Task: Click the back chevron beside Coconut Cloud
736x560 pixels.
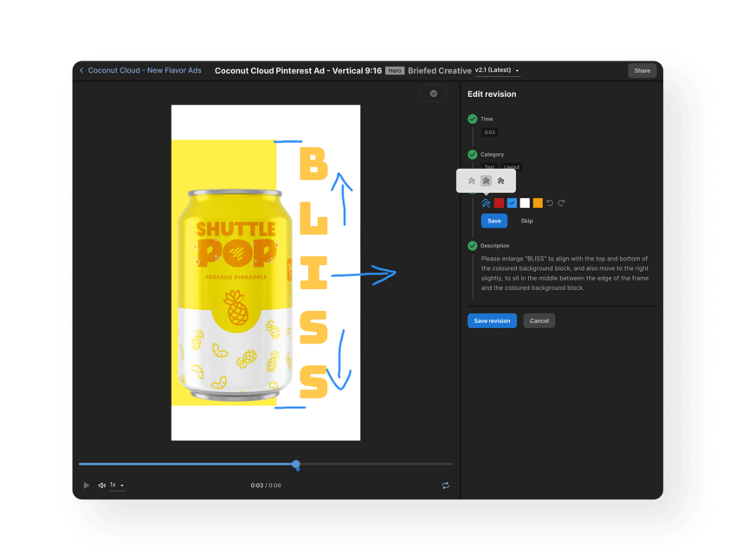Action: point(81,70)
